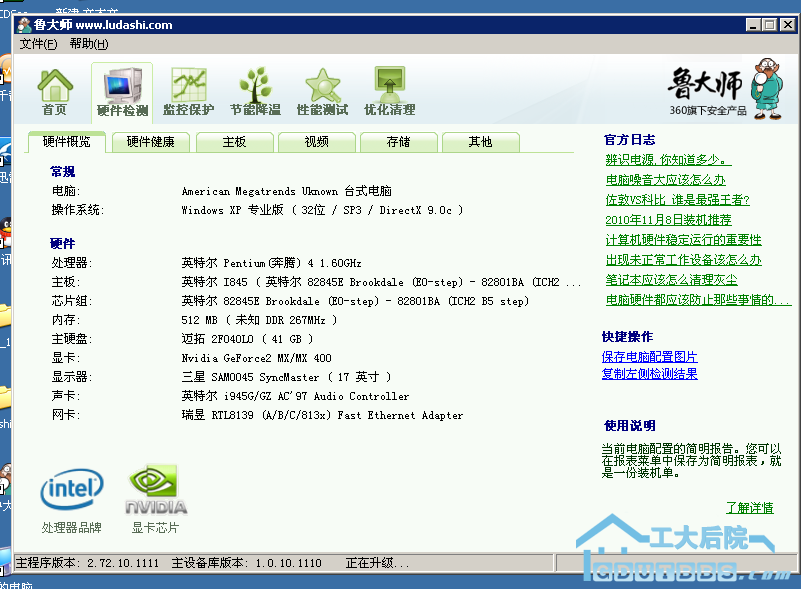Switch to the 主板 tab
This screenshot has height=589, width=801.
234,142
